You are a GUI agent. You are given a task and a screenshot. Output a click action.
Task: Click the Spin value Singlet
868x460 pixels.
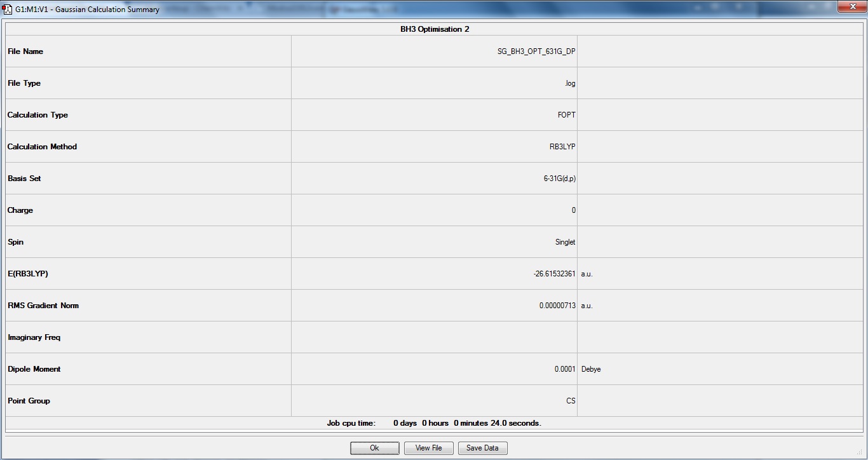tap(565, 242)
